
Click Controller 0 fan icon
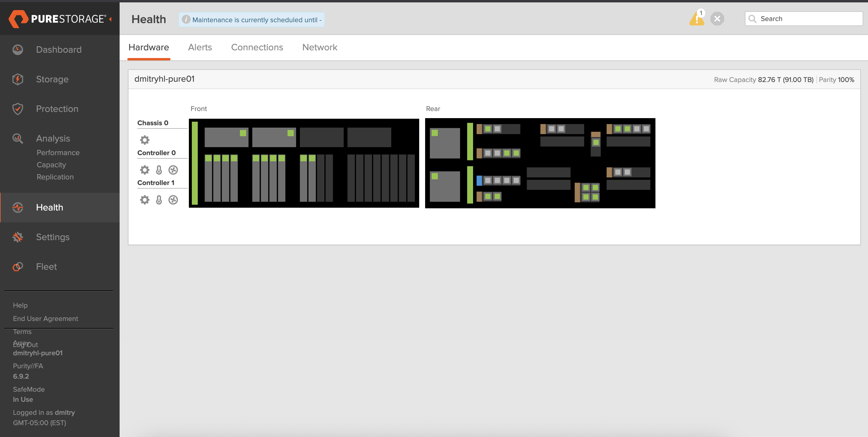pos(173,170)
